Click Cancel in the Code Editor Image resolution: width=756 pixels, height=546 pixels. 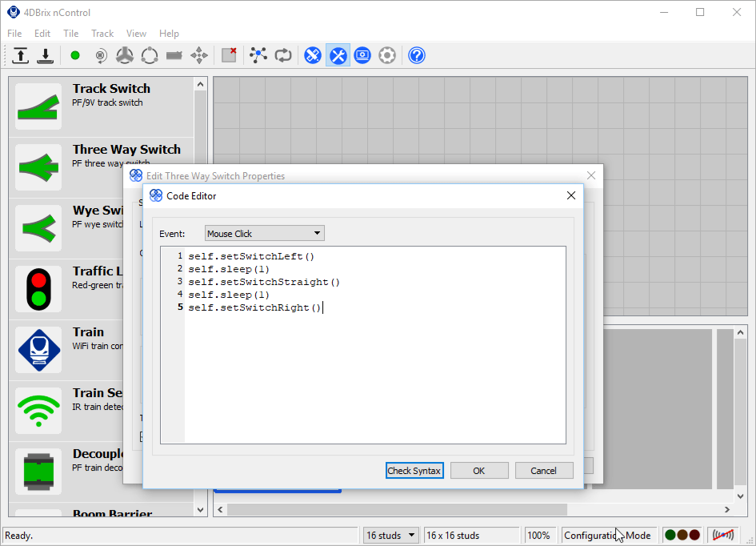pyautogui.click(x=543, y=471)
